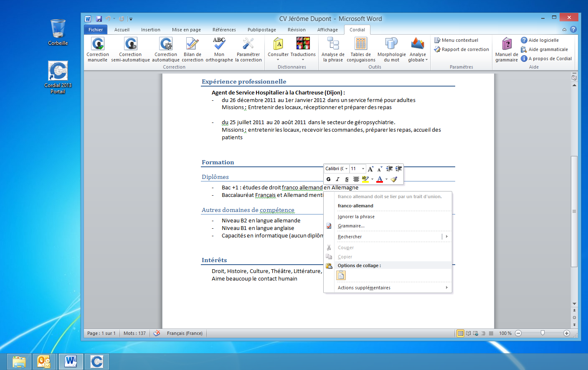Switch to Mise en page tab
The height and width of the screenshot is (370, 588).
[x=186, y=30]
